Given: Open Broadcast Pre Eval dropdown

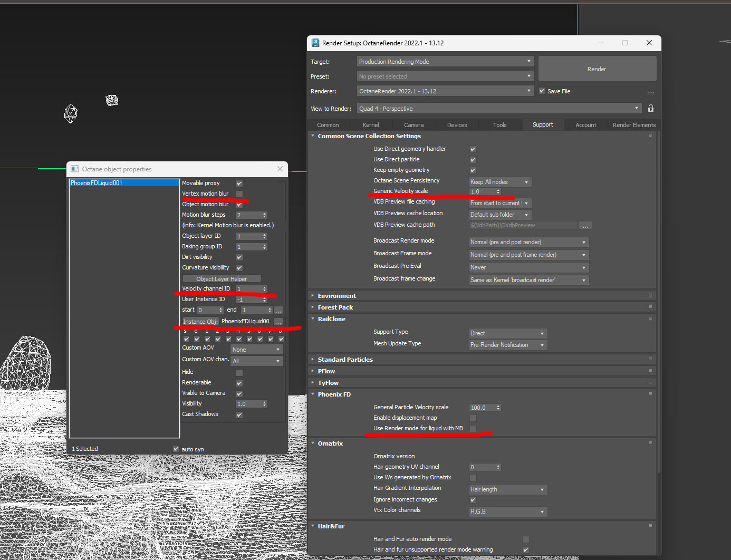Looking at the screenshot, I should click(x=528, y=267).
